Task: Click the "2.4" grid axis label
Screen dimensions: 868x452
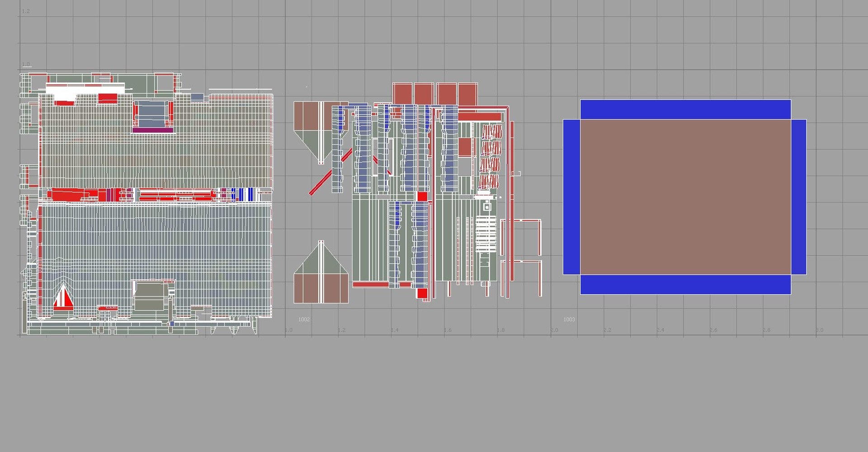Action: click(x=660, y=330)
